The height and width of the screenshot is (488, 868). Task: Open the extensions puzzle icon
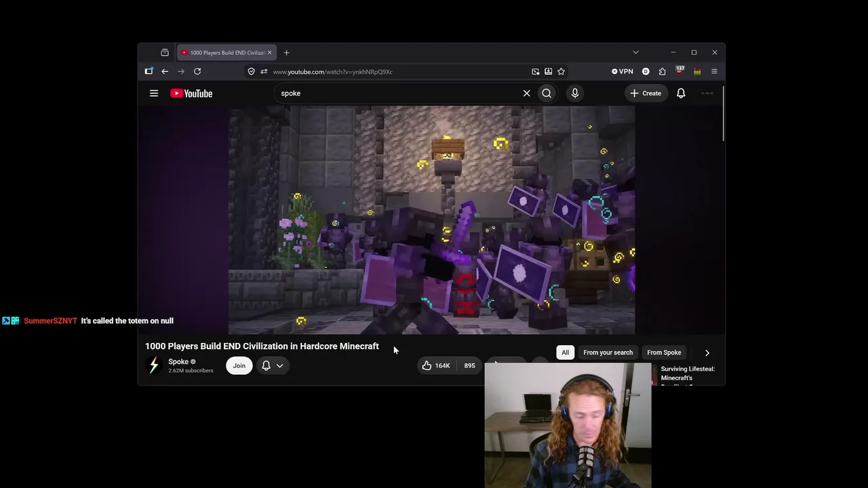(663, 71)
